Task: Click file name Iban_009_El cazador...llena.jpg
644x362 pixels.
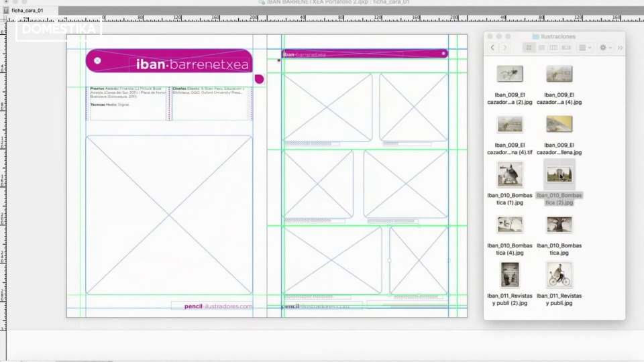Action: click(x=559, y=149)
